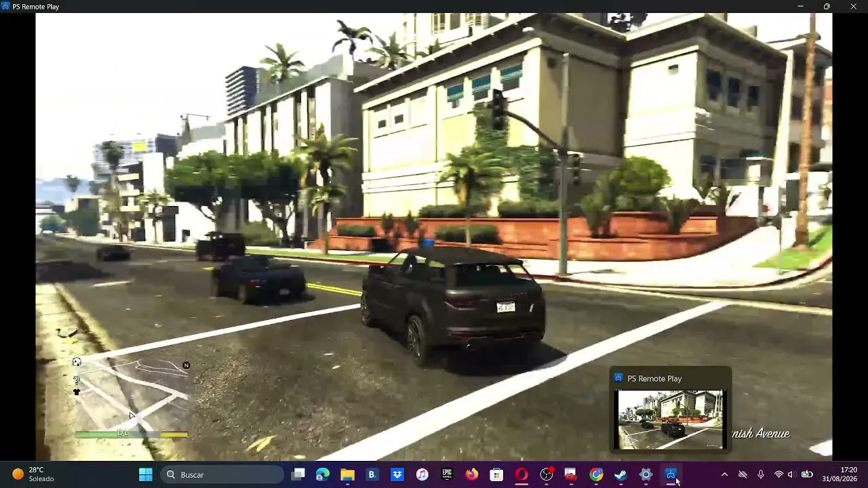868x488 pixels.
Task: Open the Epic Games Launcher
Action: coord(447,474)
